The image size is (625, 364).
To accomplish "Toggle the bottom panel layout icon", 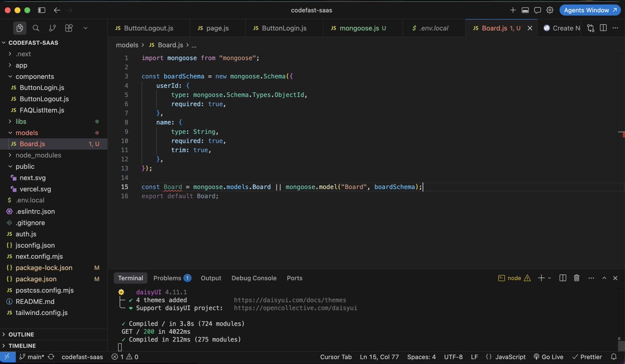I will tap(525, 10).
